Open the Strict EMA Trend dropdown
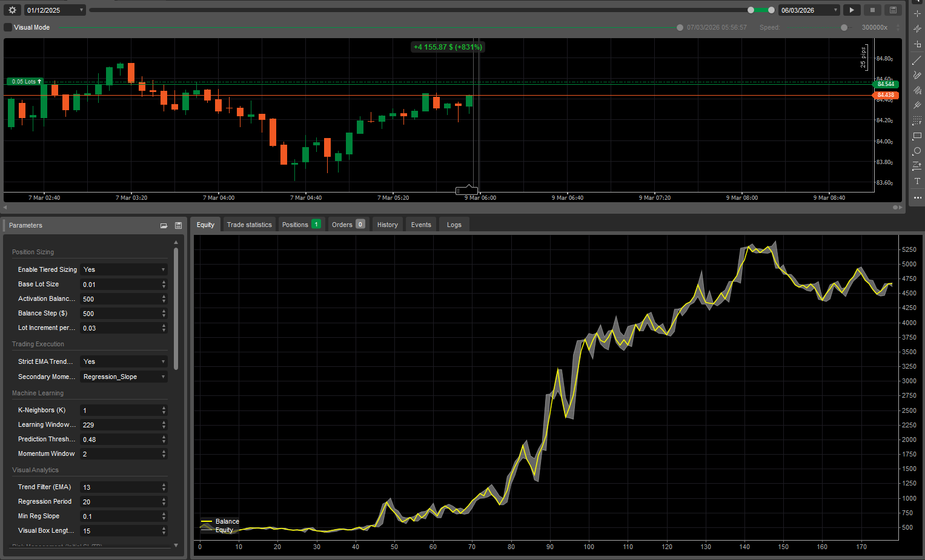This screenshot has height=560, width=925. [124, 361]
